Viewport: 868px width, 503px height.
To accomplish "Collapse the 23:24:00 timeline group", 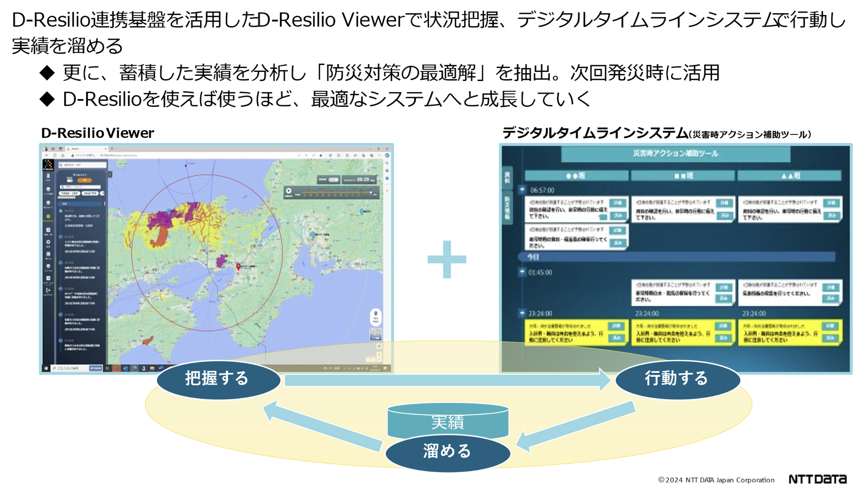I will (x=522, y=313).
